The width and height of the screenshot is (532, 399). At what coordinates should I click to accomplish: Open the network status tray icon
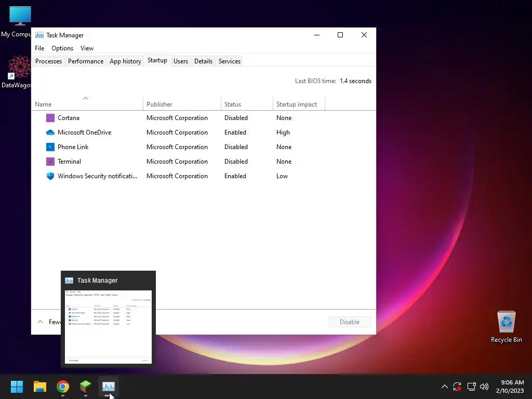tap(471, 387)
